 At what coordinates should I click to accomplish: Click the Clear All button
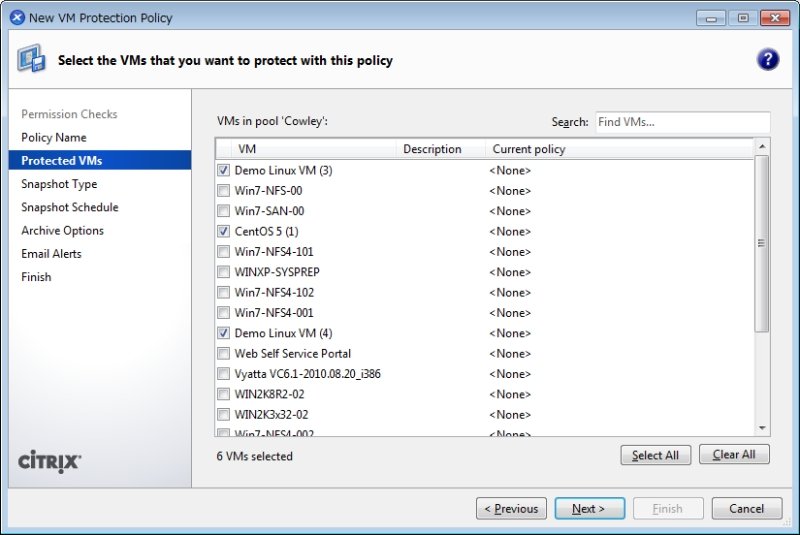point(734,454)
